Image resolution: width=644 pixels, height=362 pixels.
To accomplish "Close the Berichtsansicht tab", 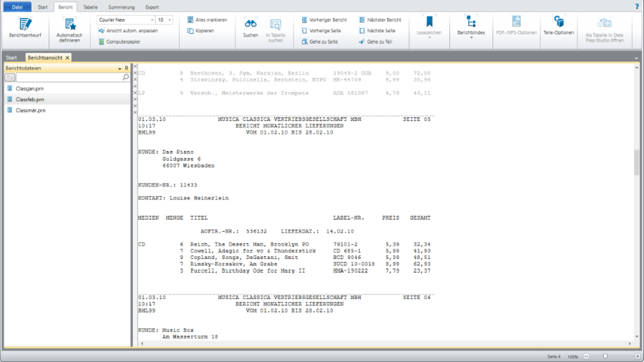I will [x=67, y=58].
